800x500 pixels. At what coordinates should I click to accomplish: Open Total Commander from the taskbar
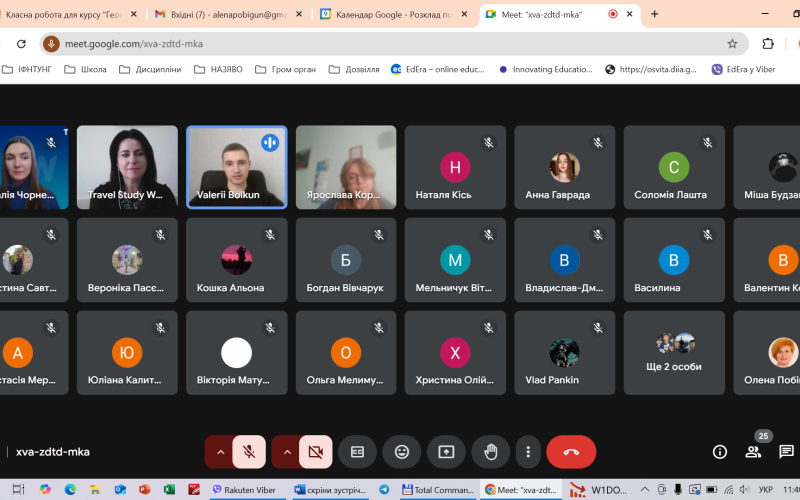439,490
